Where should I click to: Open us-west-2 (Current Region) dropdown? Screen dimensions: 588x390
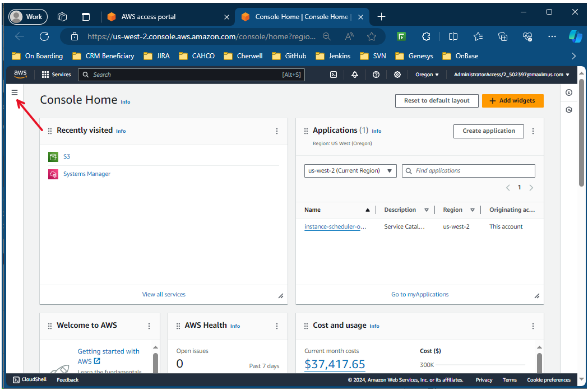click(350, 170)
